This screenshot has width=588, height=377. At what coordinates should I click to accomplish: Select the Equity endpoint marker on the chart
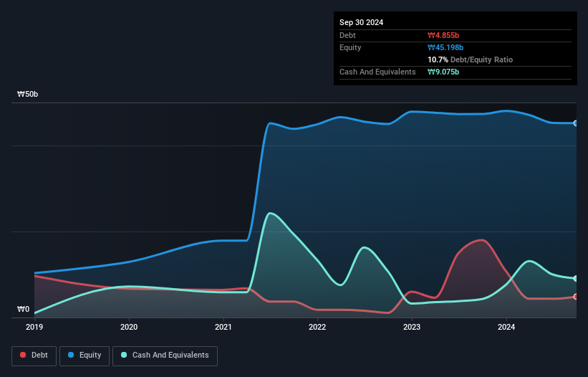coord(576,123)
